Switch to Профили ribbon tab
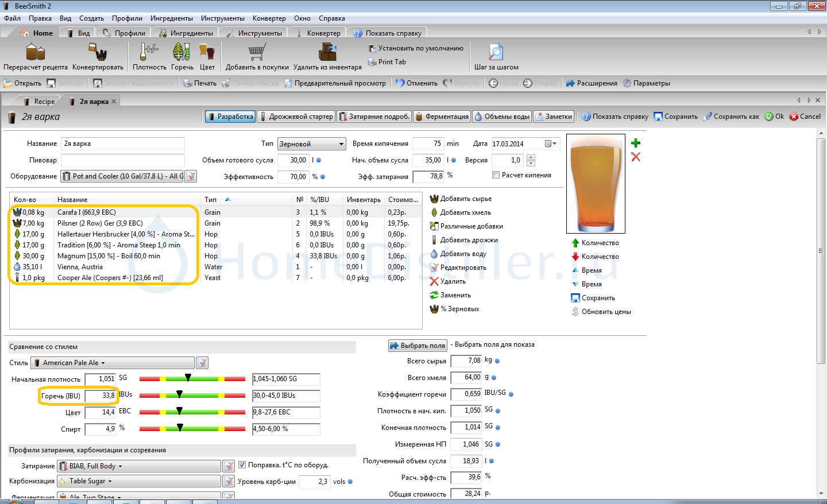This screenshot has width=827, height=504. click(x=124, y=33)
